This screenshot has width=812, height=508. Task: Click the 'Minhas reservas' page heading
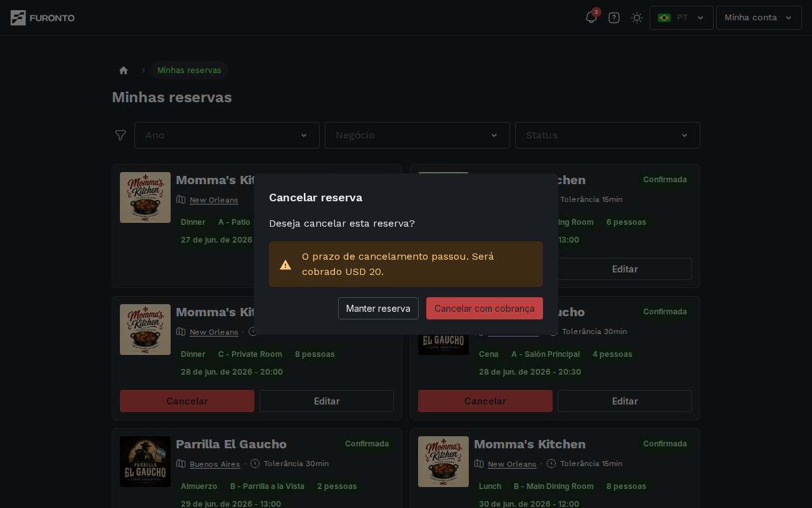coord(172,97)
